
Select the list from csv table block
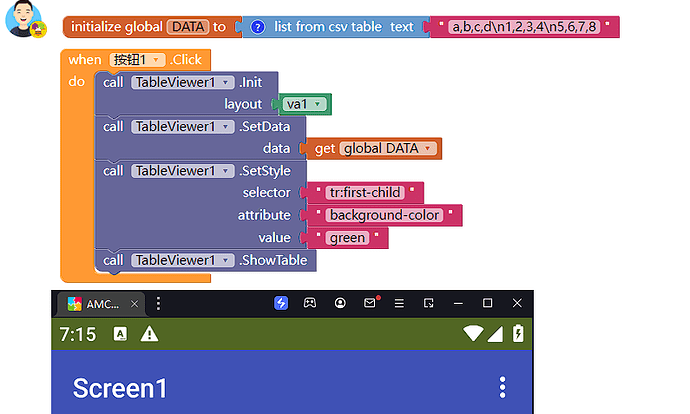pyautogui.click(x=334, y=27)
